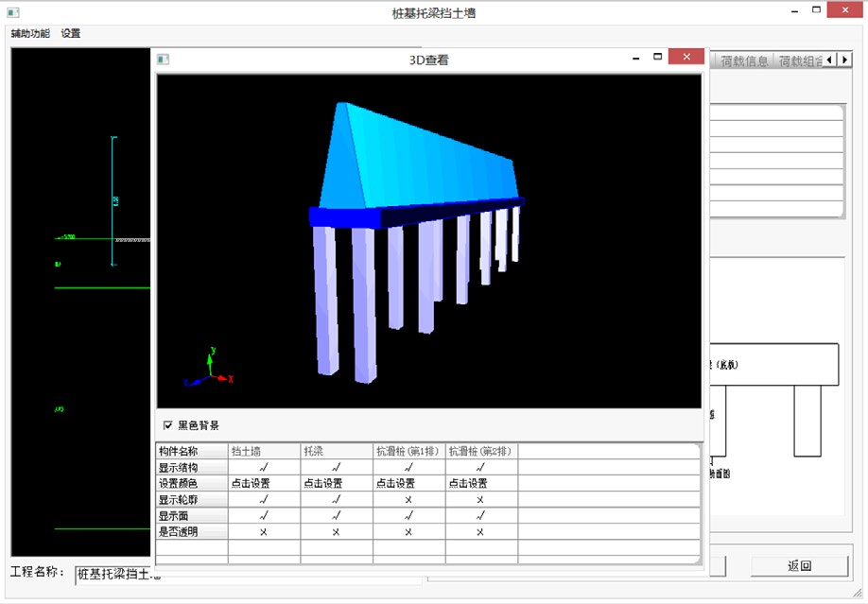
Task: Enable 显示轮廓 for 抗滑桩(第1排)
Action: (408, 499)
